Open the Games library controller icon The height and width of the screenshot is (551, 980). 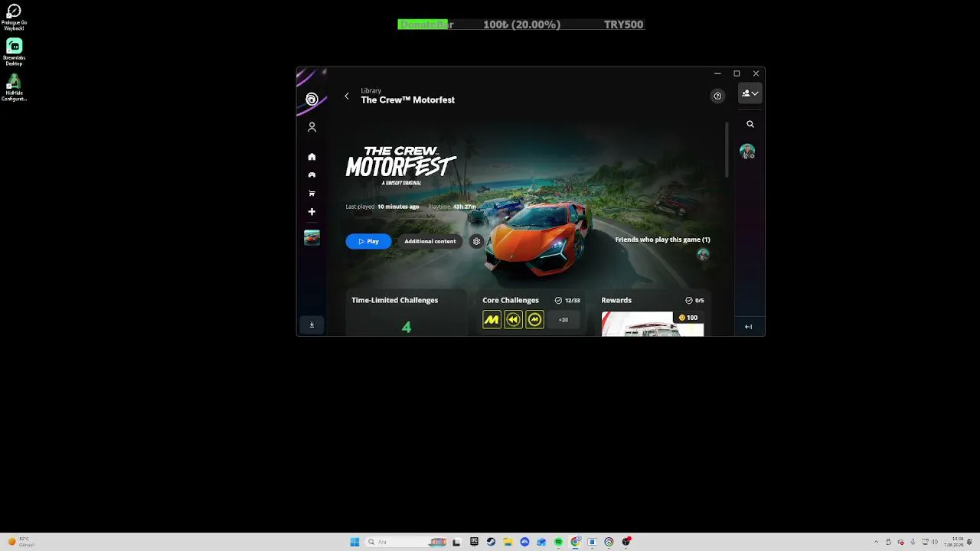[312, 175]
